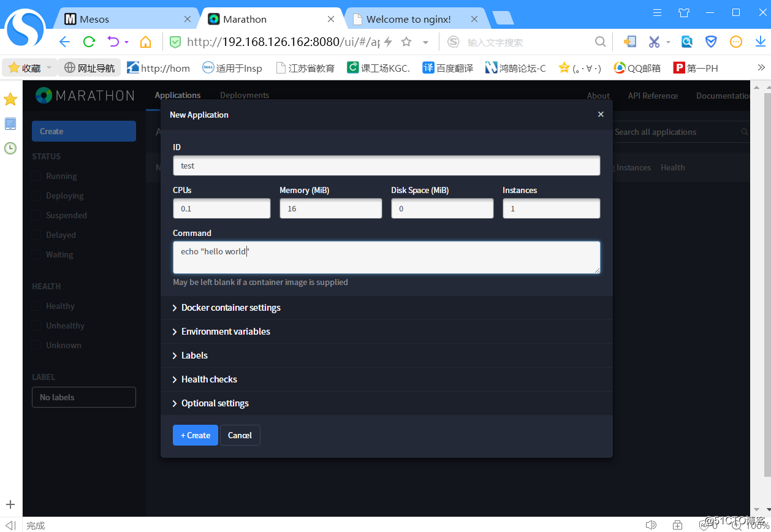Open the 网址导航 bookmark
Image resolution: width=771 pixels, height=532 pixels.
[x=89, y=68]
